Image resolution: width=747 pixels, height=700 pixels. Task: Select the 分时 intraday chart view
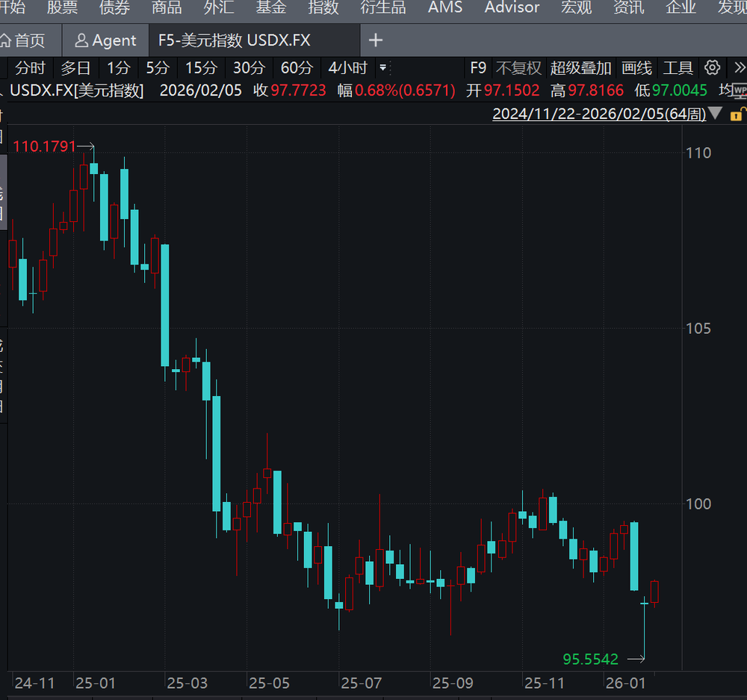[x=30, y=68]
